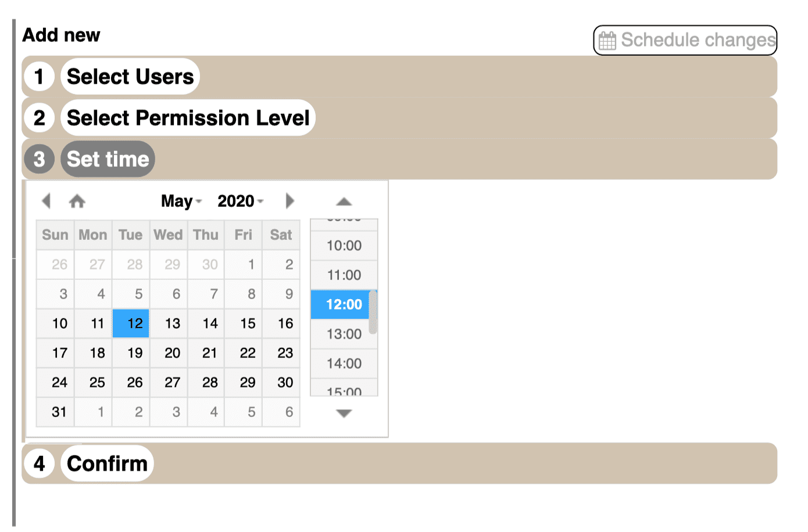Choose 10:00 from the time list
Viewport: 808px width, 532px height.
click(x=344, y=246)
